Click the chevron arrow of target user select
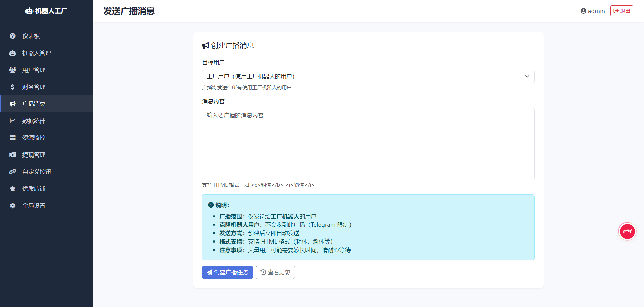Image resolution: width=644 pixels, height=307 pixels. (x=527, y=76)
